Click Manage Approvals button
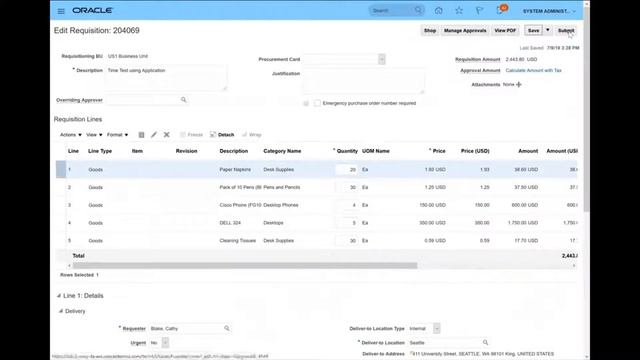The image size is (640, 360). pos(465,31)
